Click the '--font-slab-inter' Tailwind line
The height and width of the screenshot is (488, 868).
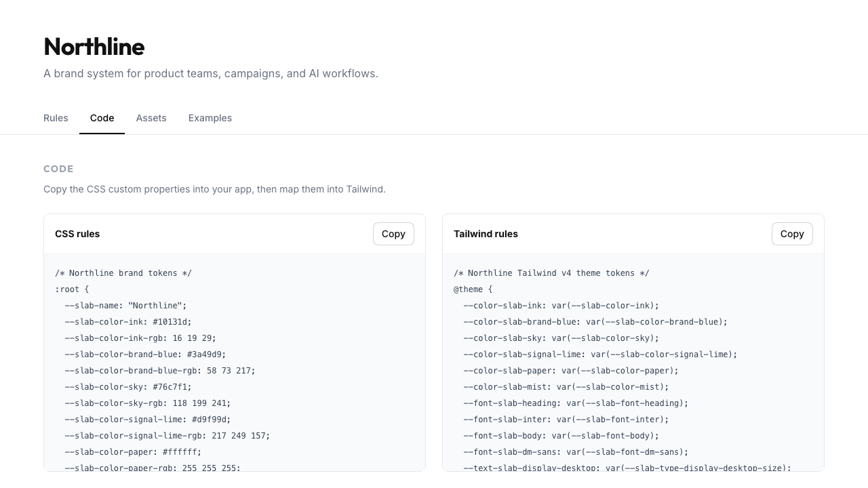pyautogui.click(x=566, y=420)
